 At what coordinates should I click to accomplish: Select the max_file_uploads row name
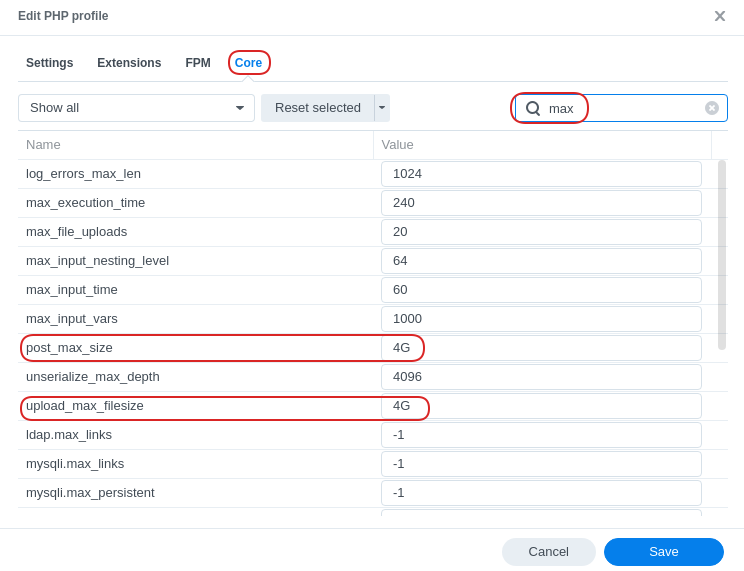tap(76, 232)
